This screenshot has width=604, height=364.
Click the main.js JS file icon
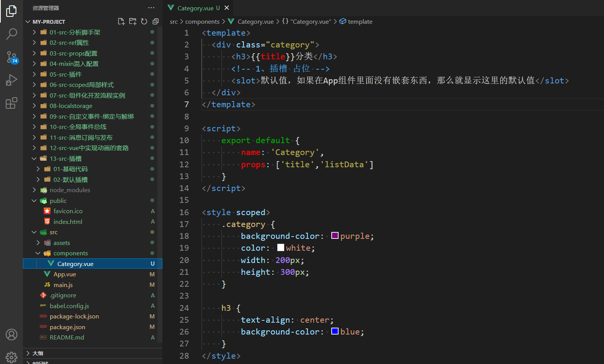pyautogui.click(x=47, y=285)
